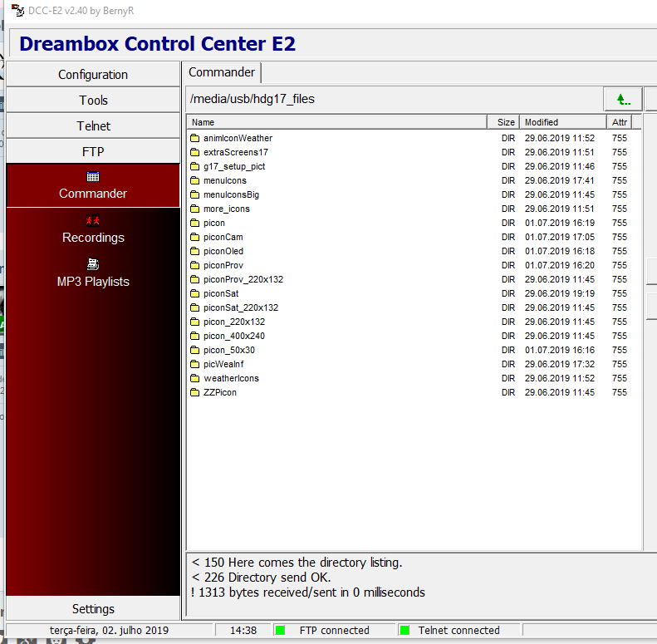Screen dimensions: 657x644
Task: Select the picWeaInf folder icon
Action: pyautogui.click(x=194, y=364)
